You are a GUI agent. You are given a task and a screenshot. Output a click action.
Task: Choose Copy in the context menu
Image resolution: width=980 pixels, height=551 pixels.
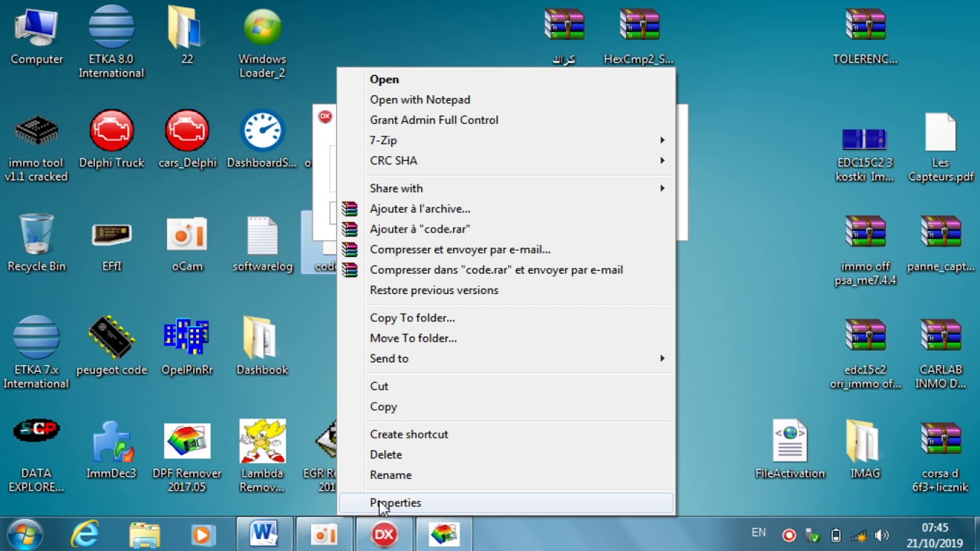(506, 406)
